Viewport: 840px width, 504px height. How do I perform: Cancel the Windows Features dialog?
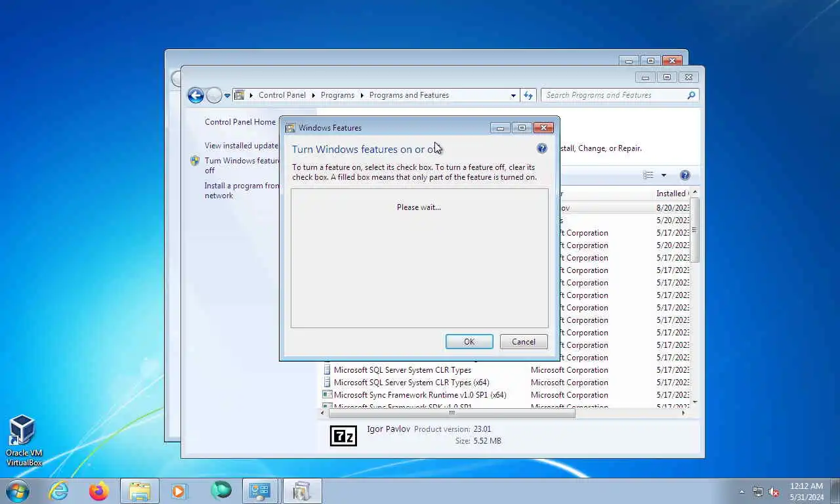point(524,341)
